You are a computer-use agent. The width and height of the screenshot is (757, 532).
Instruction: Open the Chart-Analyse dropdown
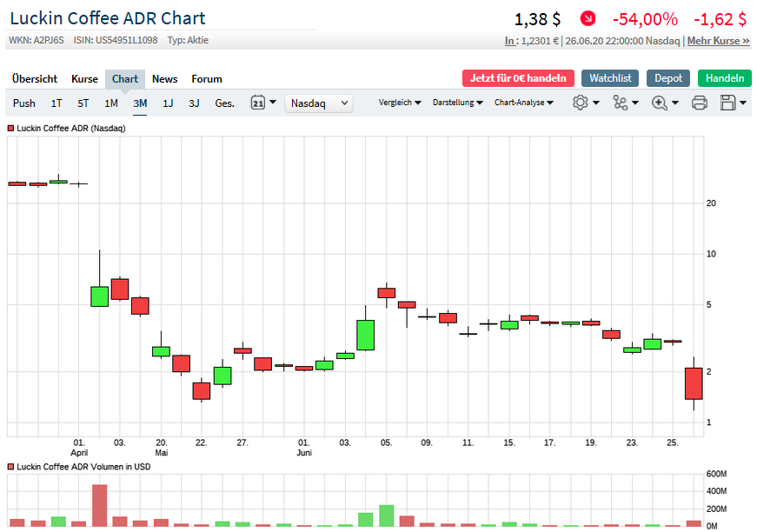click(524, 103)
